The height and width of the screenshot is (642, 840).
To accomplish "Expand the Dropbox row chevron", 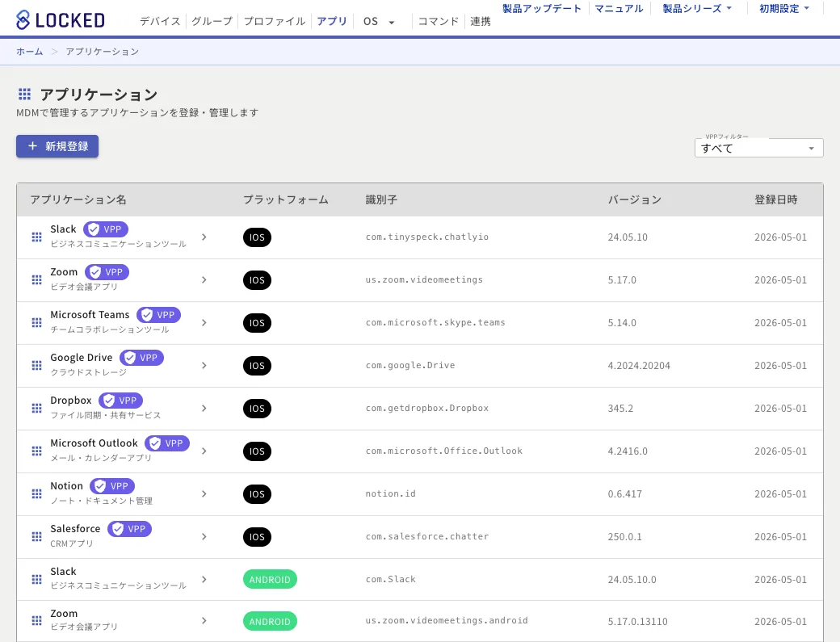I will pyautogui.click(x=204, y=408).
